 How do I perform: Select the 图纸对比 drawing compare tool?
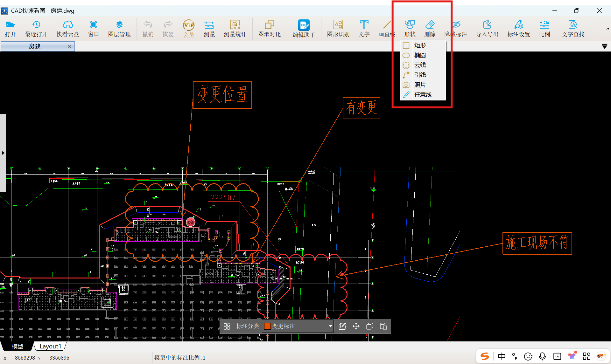(x=269, y=28)
